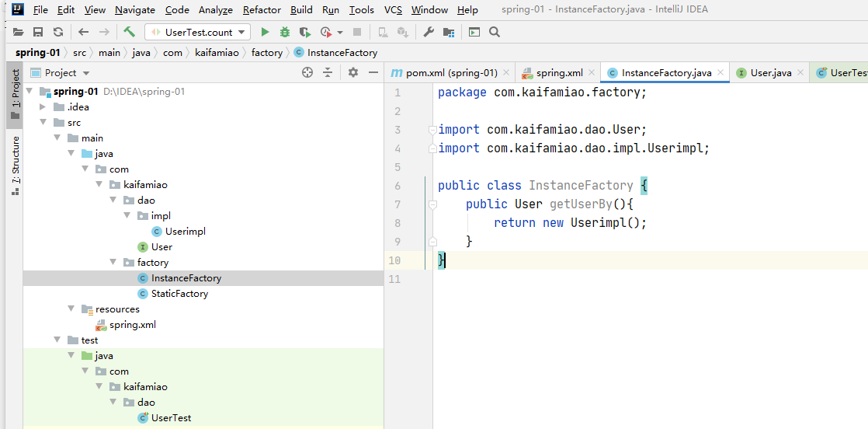Build project with the green hammer icon

pyautogui.click(x=129, y=32)
